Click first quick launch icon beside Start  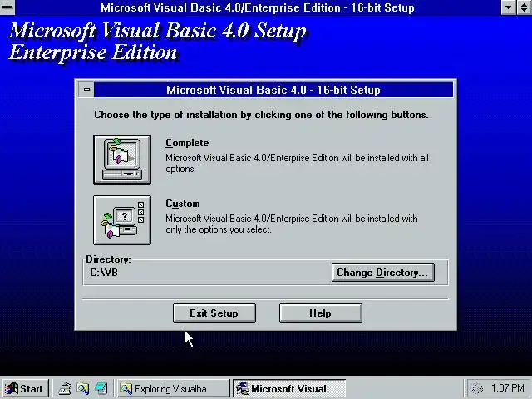[65, 388]
